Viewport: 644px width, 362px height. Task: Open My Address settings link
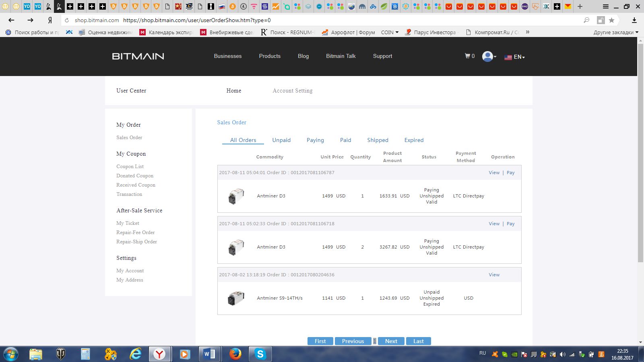click(130, 280)
